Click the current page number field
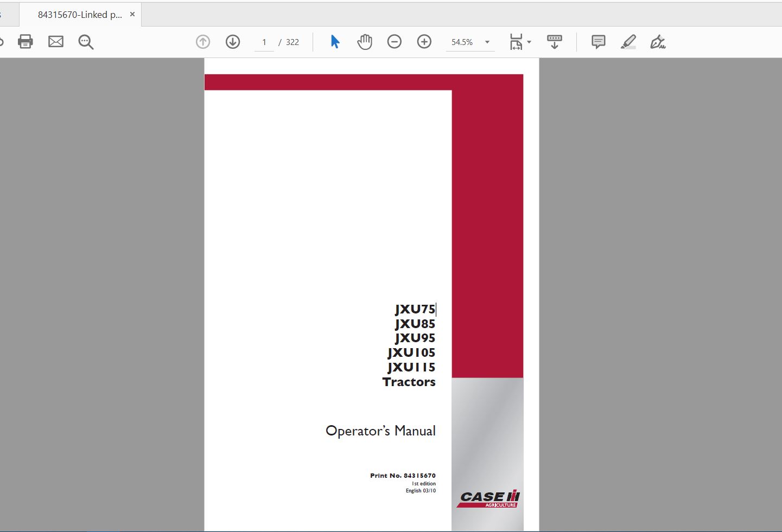 coord(264,42)
